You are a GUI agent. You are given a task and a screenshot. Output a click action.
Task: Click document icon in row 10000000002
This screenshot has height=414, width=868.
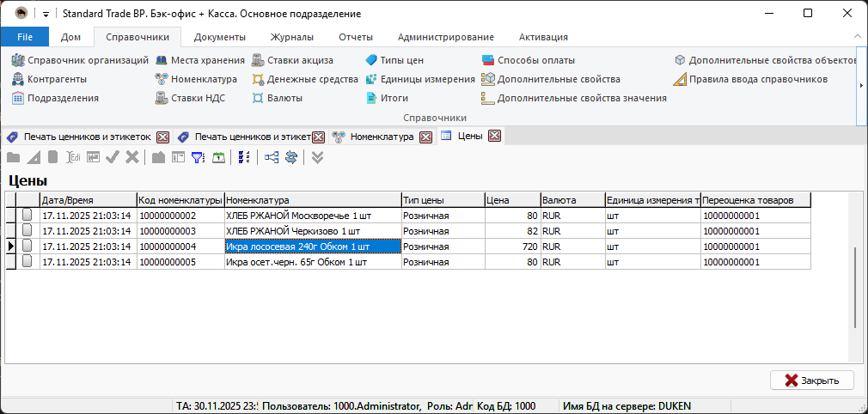(x=28, y=216)
